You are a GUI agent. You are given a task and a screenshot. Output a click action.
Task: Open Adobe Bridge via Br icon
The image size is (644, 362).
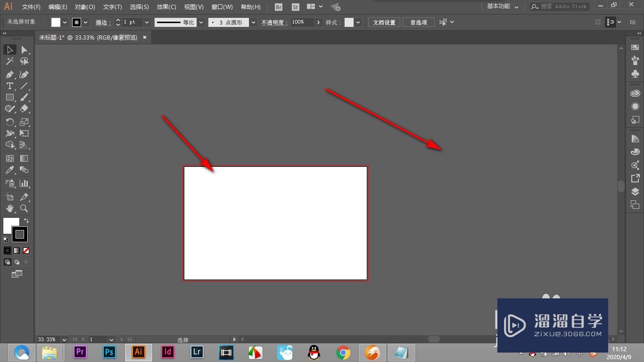[x=279, y=7]
